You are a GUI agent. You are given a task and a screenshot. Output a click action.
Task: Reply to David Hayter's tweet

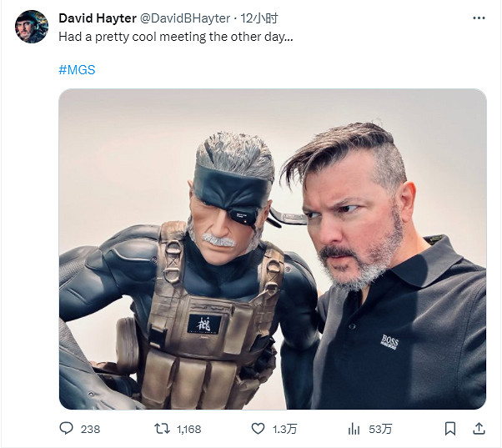click(67, 429)
